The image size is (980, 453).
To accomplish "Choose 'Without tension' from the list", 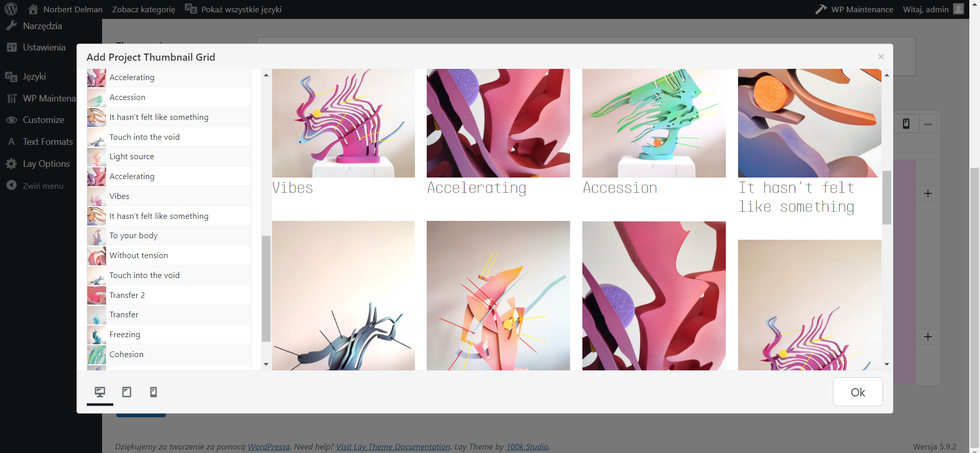I will pyautogui.click(x=139, y=256).
